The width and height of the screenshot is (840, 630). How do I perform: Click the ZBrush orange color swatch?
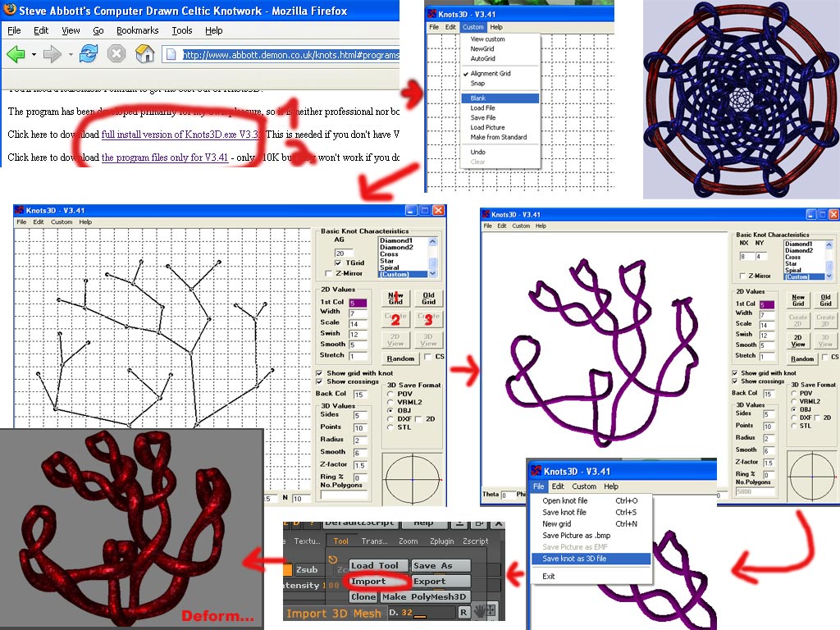(288, 569)
